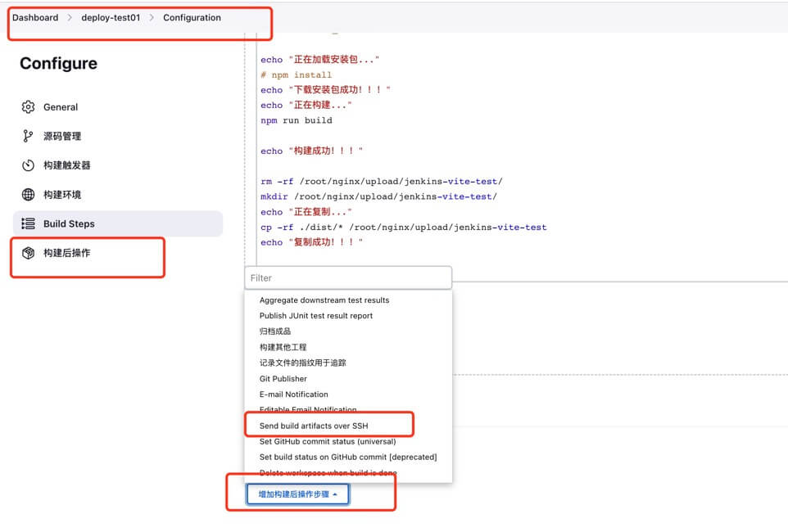The image size is (788, 532).
Task: Select Publish JUnit test result report
Action: 316,316
